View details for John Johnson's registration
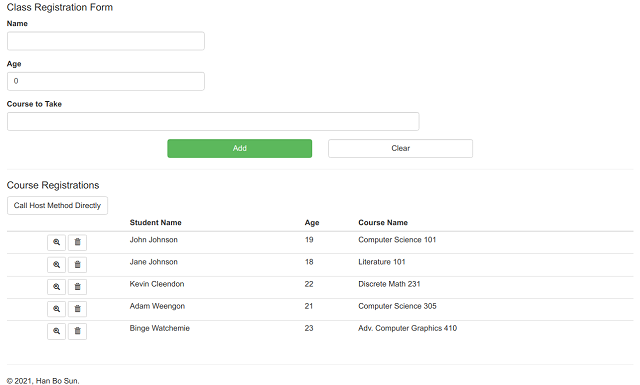640x385 pixels. [56, 243]
